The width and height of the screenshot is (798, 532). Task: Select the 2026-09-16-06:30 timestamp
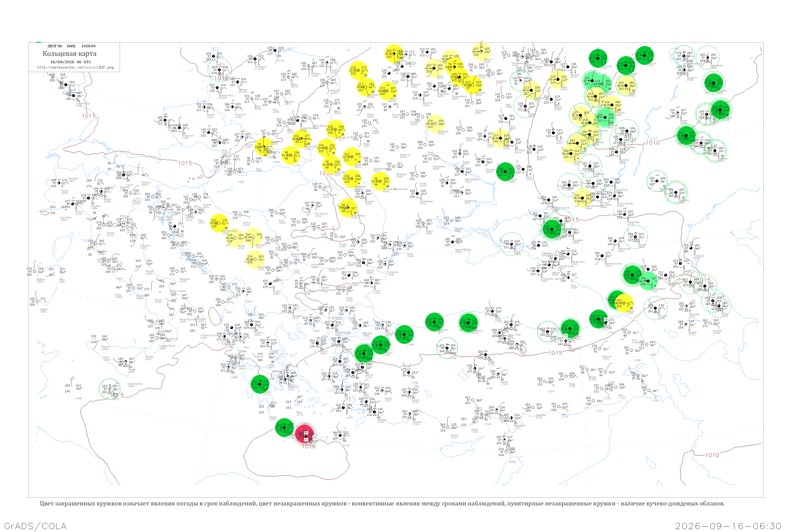tap(728, 526)
